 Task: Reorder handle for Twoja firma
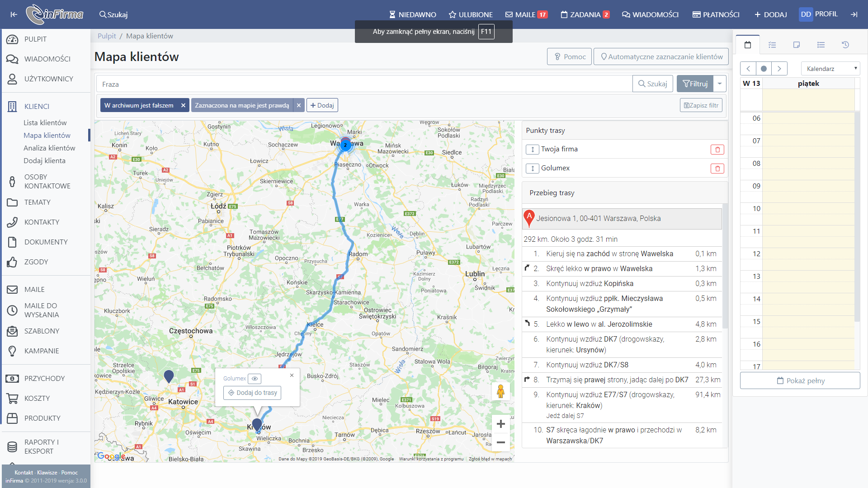(533, 150)
